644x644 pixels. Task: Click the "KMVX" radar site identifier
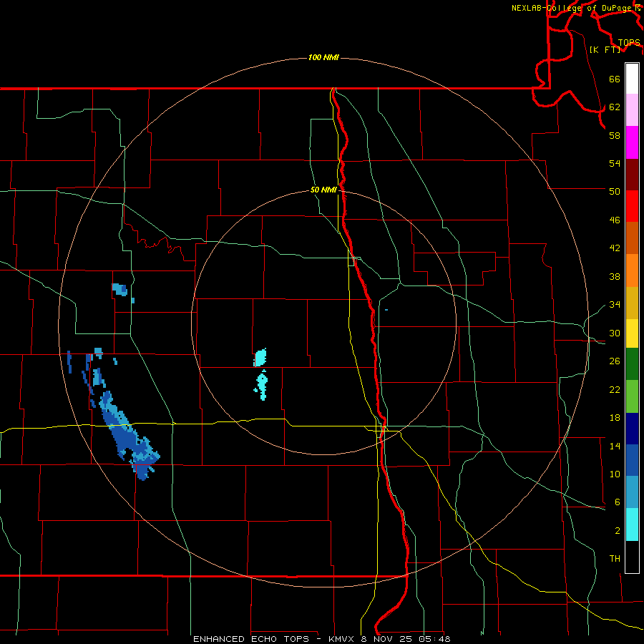point(341,639)
